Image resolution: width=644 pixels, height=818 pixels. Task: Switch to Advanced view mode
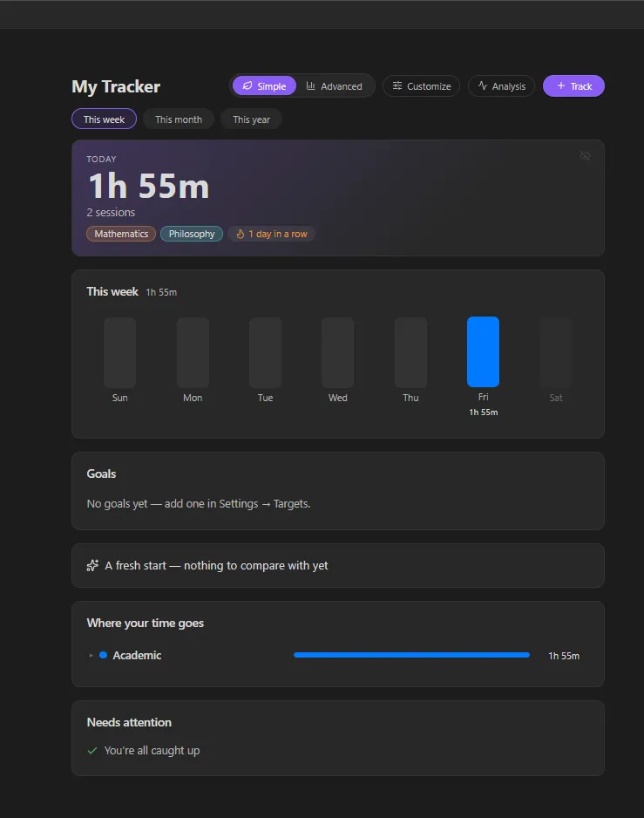point(335,86)
